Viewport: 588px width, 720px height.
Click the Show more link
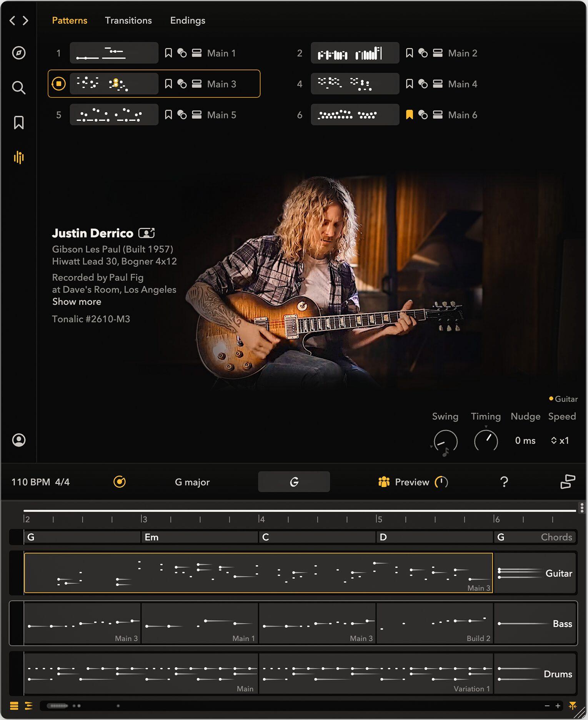[x=77, y=302]
